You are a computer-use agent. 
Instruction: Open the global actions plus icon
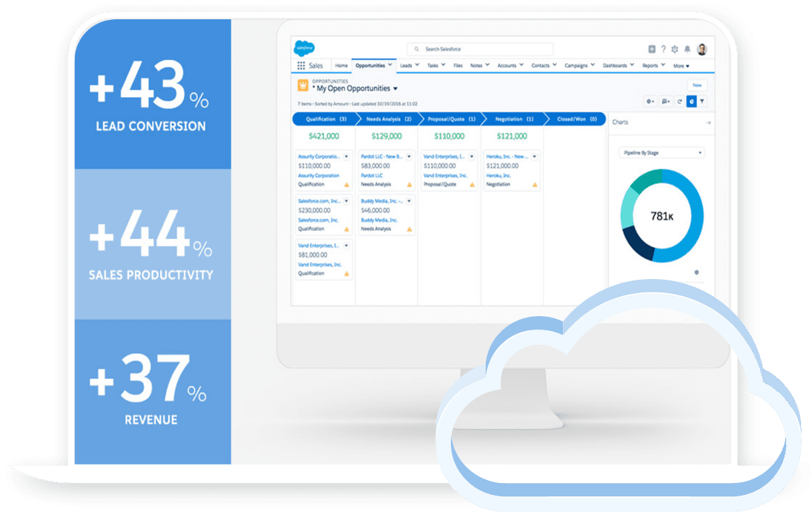[x=652, y=49]
